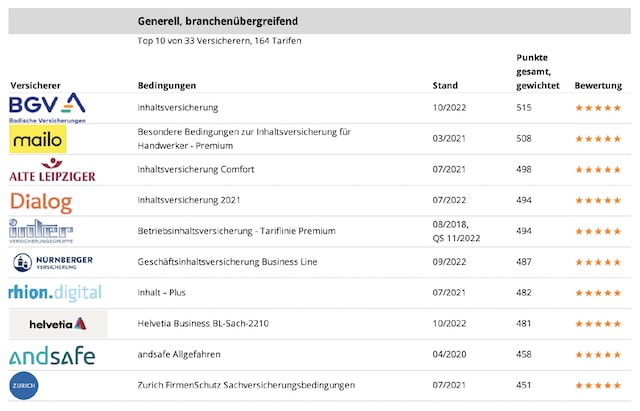640x411 pixels.
Task: Click Helvetia Business BL-Sach-2210 entry
Action: coord(203,324)
